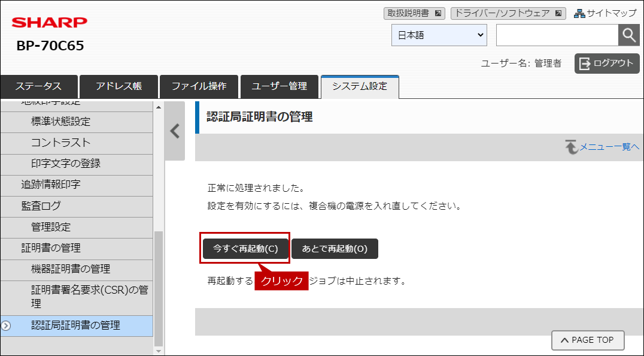
Task: Focus the search text field
Action: pyautogui.click(x=557, y=35)
